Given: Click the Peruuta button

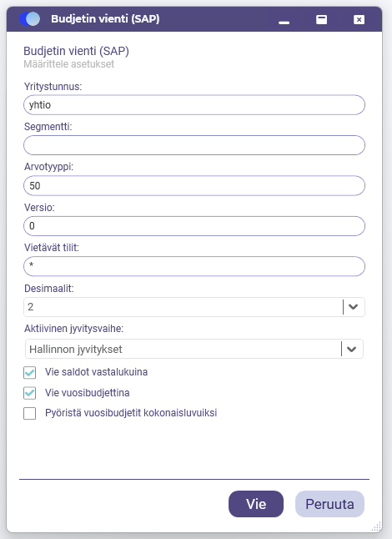Looking at the screenshot, I should pyautogui.click(x=329, y=504).
